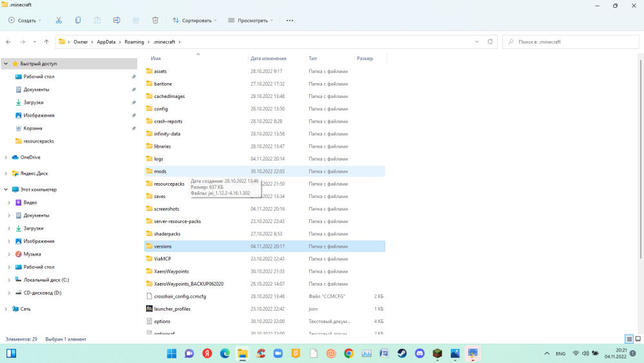The height and width of the screenshot is (363, 644).
Task: Collapse the Быстрый доступ section
Action: (6, 64)
